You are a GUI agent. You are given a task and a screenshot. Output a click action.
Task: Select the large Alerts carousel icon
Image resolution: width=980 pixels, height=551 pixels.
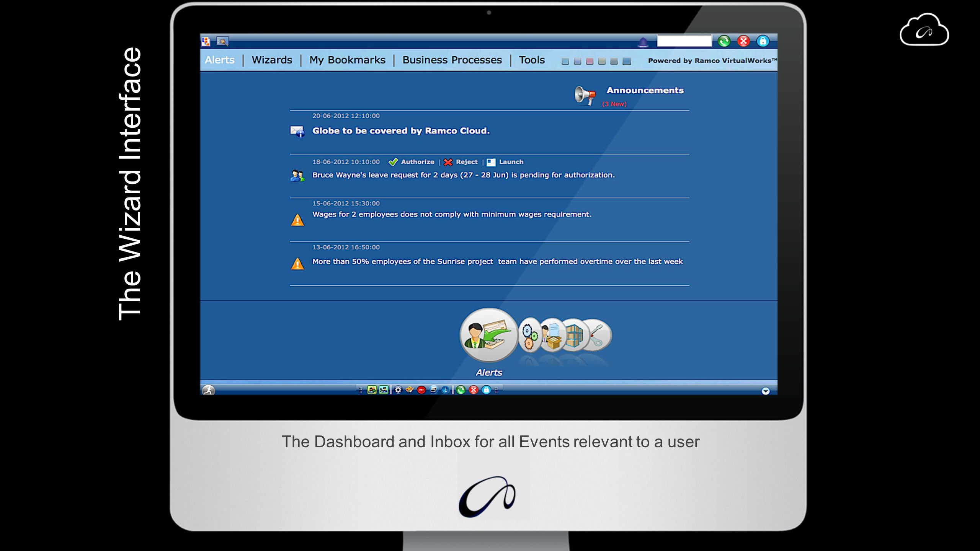pos(489,335)
